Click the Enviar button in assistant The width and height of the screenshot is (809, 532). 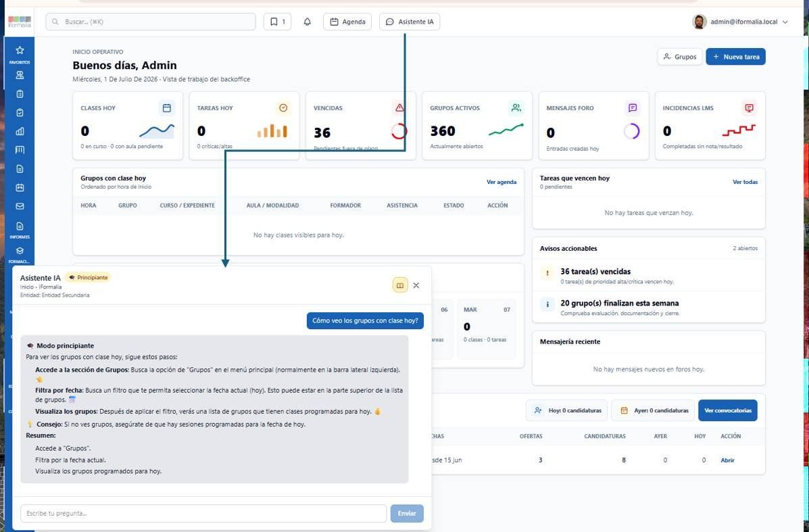407,514
